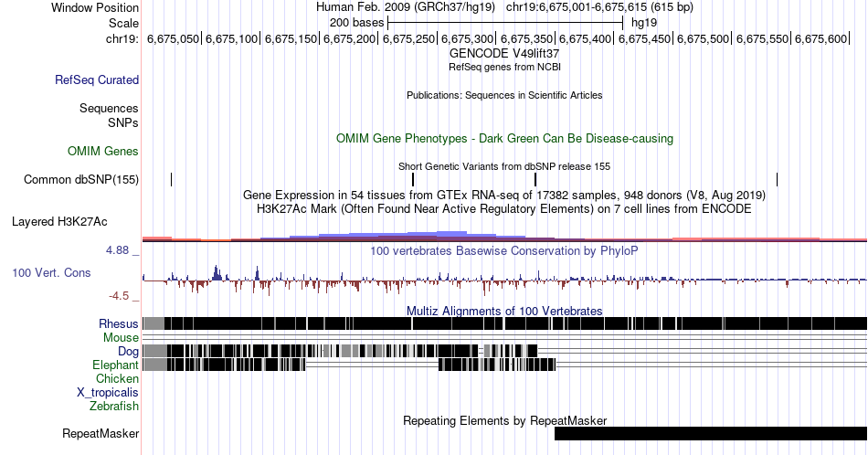868x455 pixels.
Task: Click the second Elephant alignment block segment
Action: pos(497,365)
